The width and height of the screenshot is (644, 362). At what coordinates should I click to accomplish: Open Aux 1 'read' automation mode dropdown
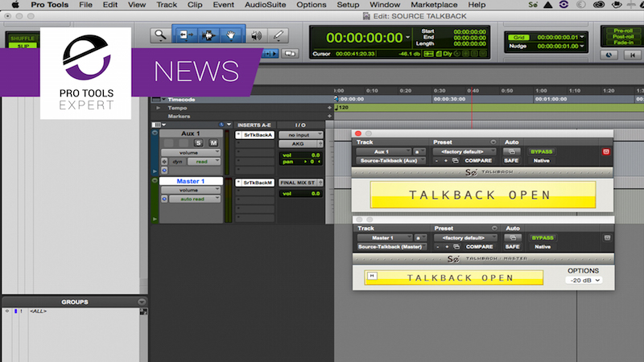click(x=204, y=162)
